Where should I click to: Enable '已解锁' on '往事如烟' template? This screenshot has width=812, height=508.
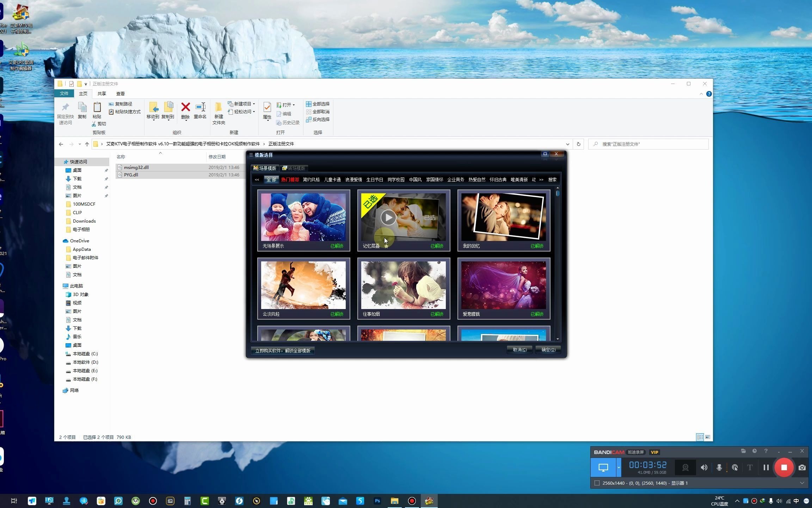pyautogui.click(x=437, y=314)
